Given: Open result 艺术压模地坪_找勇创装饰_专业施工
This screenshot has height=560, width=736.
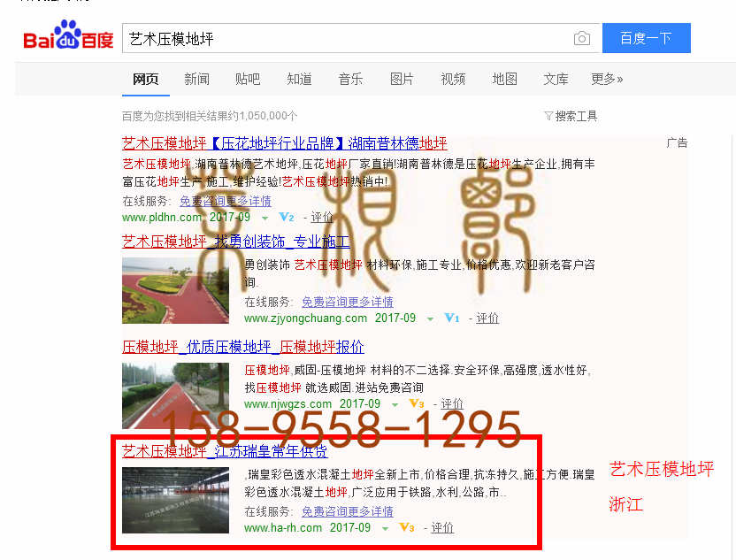Looking at the screenshot, I should [x=236, y=242].
